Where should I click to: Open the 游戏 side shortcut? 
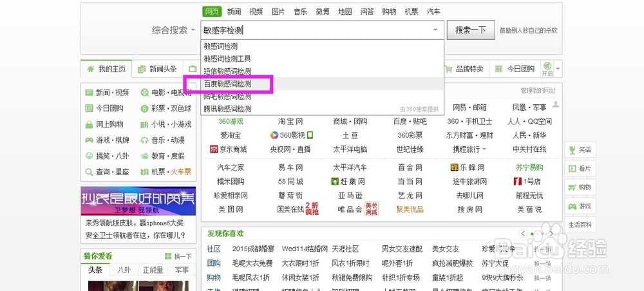[x=580, y=206]
